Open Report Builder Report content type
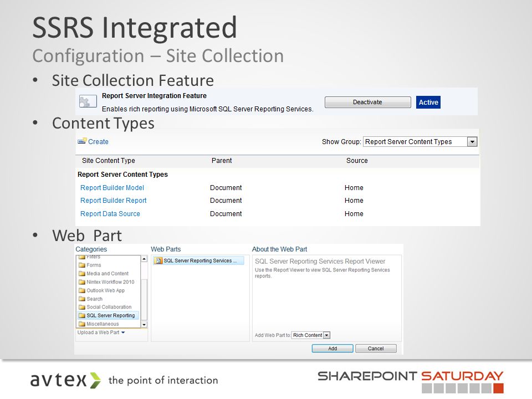The width and height of the screenshot is (532, 399). [113, 201]
